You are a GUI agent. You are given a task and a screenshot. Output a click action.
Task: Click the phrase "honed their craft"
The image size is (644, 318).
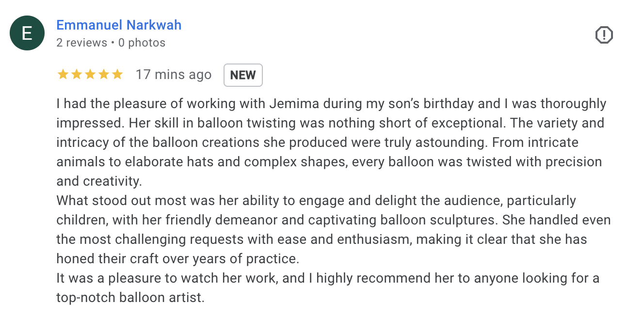coord(109,259)
